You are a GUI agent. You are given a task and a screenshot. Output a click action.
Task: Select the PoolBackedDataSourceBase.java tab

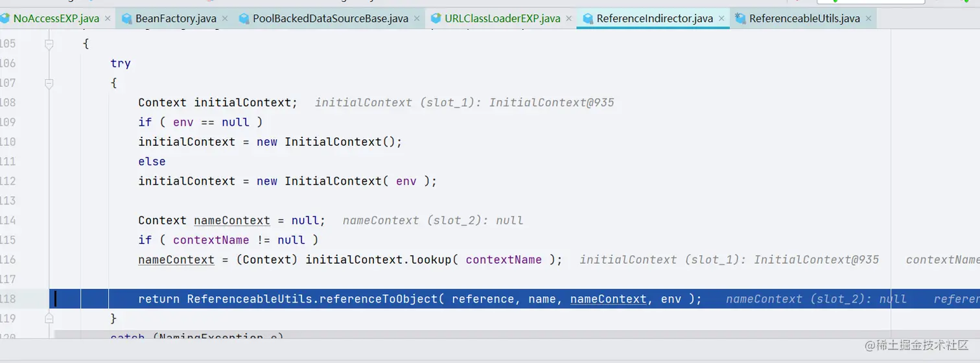331,18
